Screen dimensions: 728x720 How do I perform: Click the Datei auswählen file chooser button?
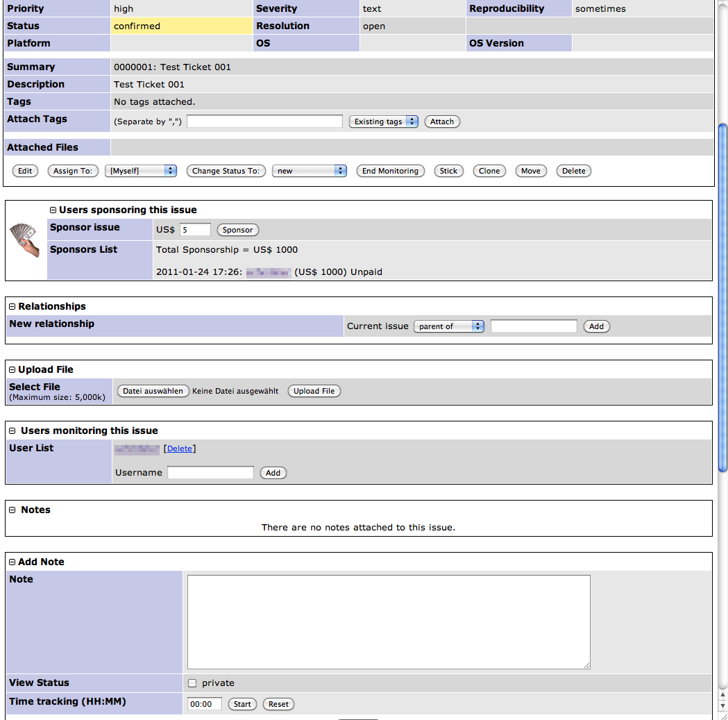153,391
